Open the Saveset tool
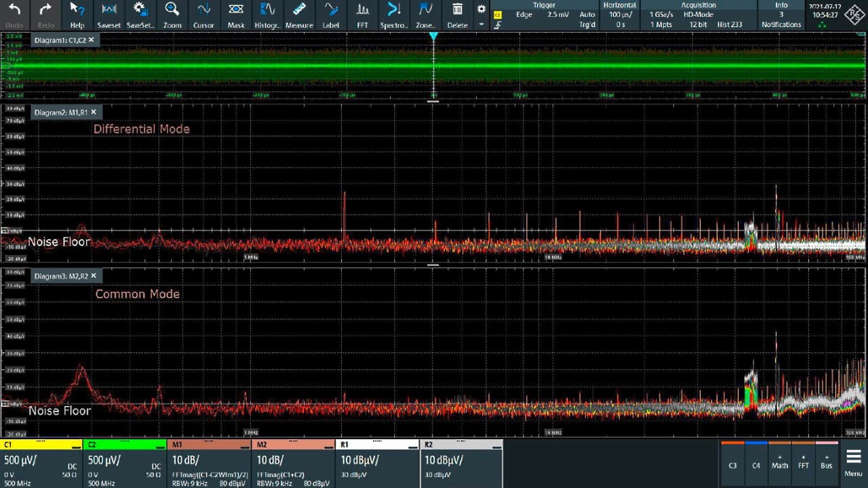Image resolution: width=868 pixels, height=488 pixels. tap(108, 15)
